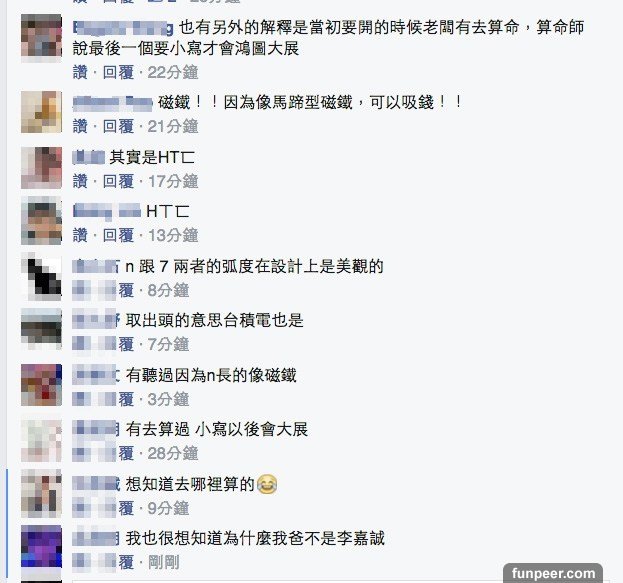Click the 剛剛 timestamp on last comment
This screenshot has width=623, height=583.
point(163,562)
